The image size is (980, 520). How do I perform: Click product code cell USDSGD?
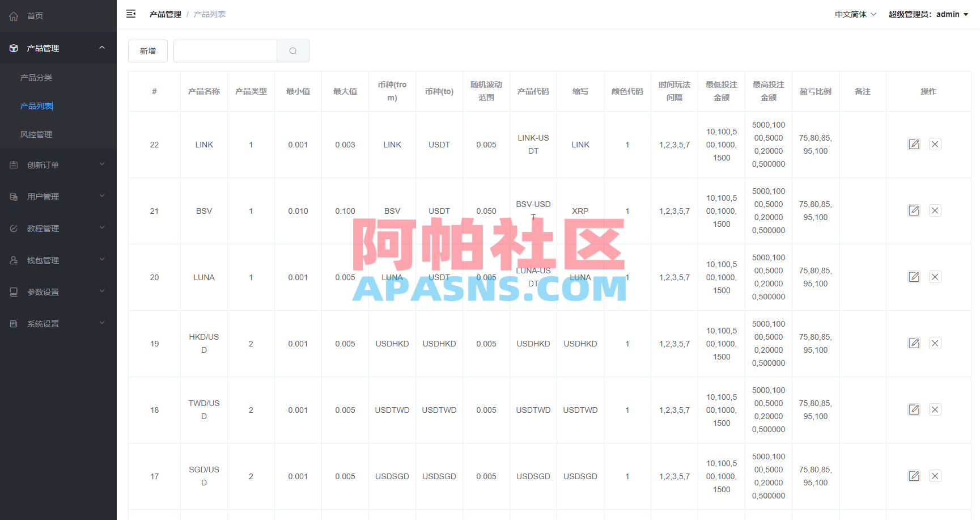[x=533, y=476]
